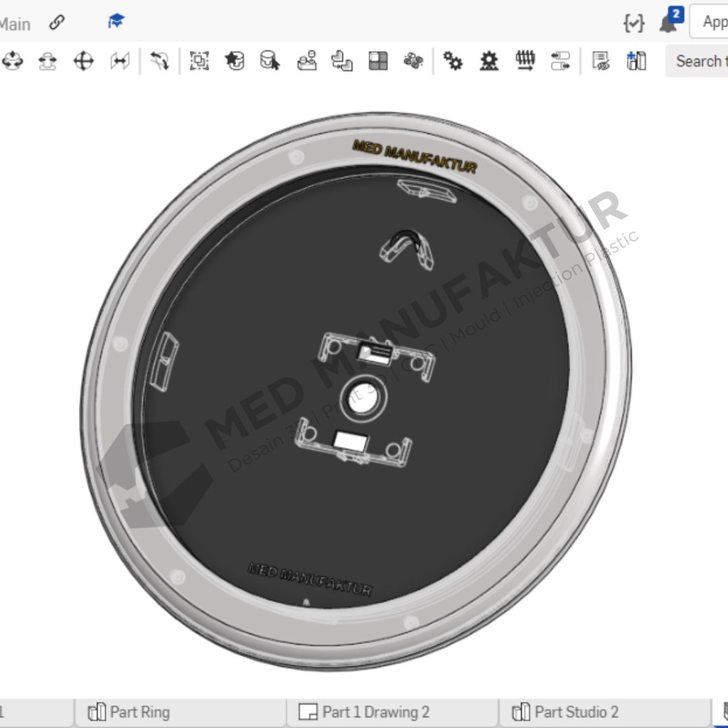The image size is (728, 728).
Task: Click the cylinder with cursor toolbar icon
Action: tap(270, 61)
